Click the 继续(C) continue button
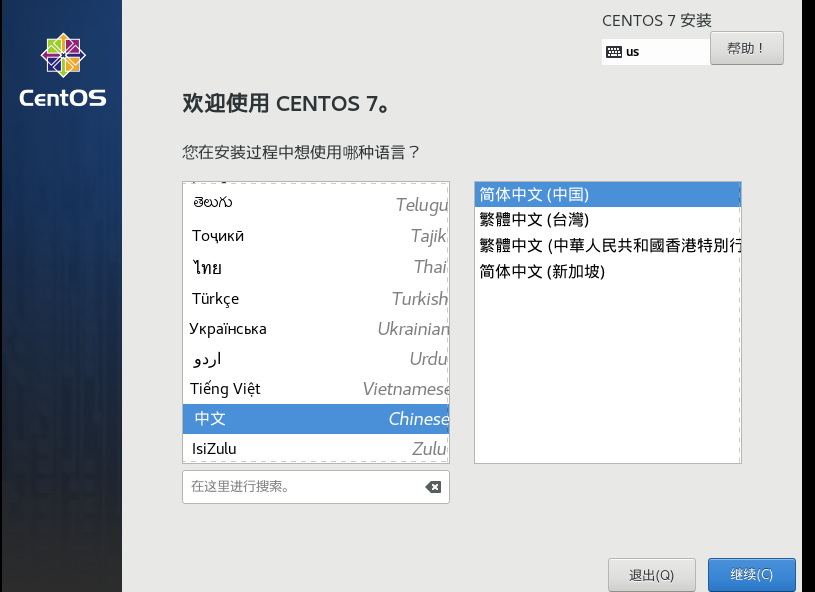Viewport: 815px width, 592px height. (752, 574)
